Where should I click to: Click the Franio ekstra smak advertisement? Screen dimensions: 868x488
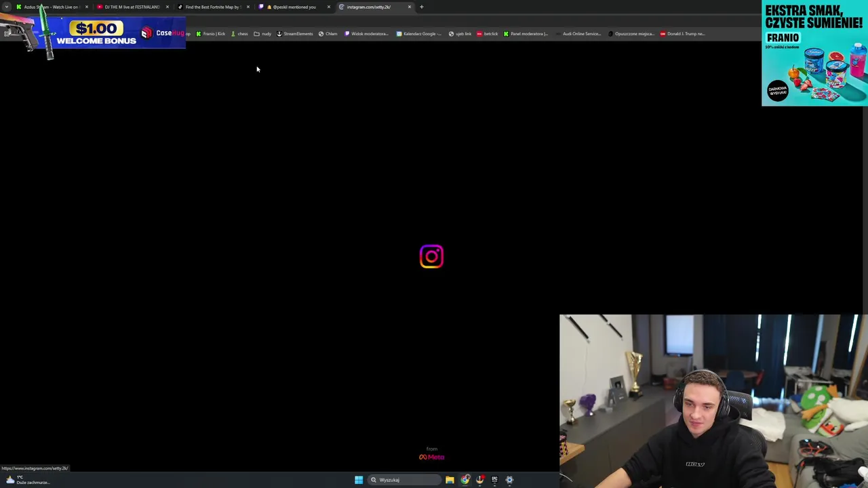[814, 53]
